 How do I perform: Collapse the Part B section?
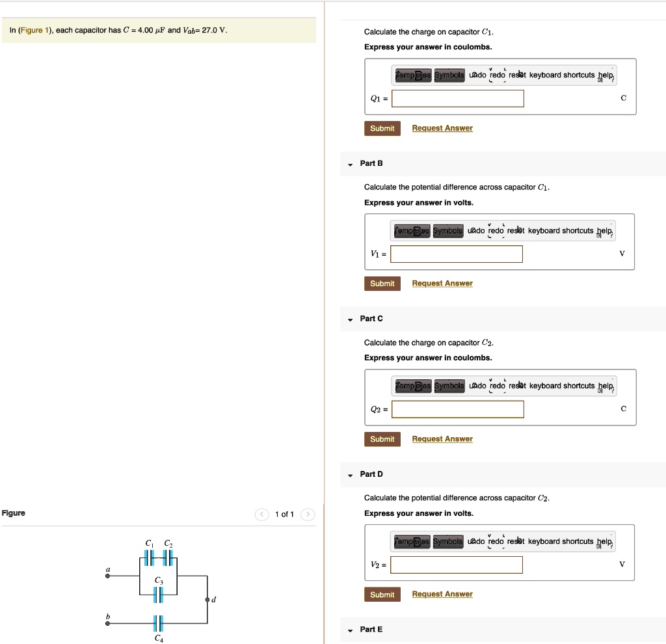(350, 164)
